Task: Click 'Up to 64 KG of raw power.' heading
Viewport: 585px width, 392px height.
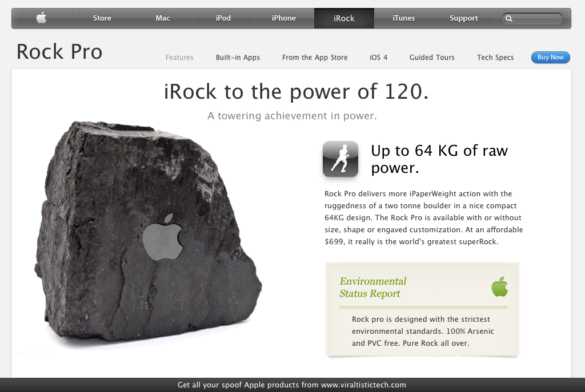Action: (439, 159)
